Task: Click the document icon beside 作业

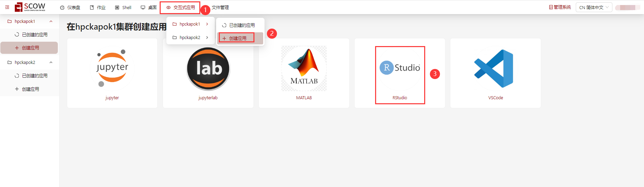Action: (92, 7)
